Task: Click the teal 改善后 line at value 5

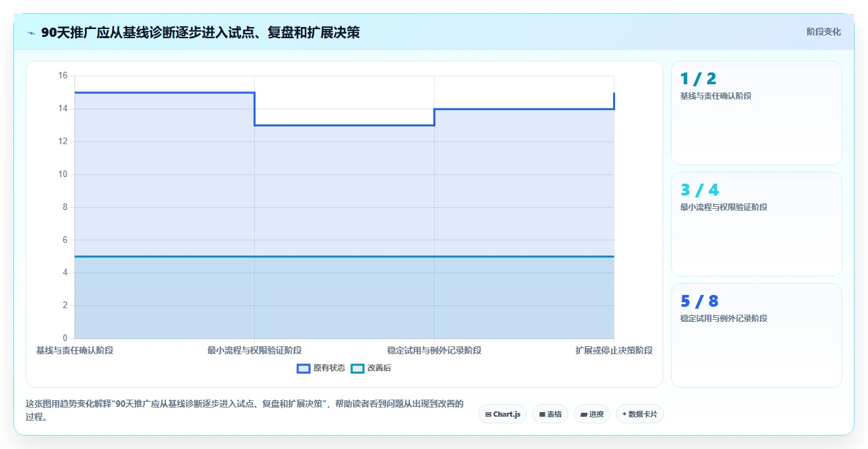Action: [x=344, y=256]
